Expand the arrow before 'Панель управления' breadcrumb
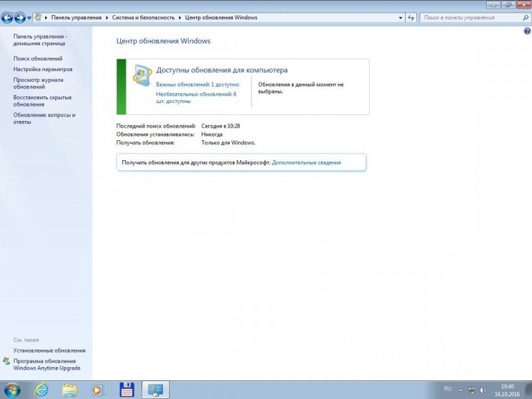This screenshot has height=399, width=532. 46,18
